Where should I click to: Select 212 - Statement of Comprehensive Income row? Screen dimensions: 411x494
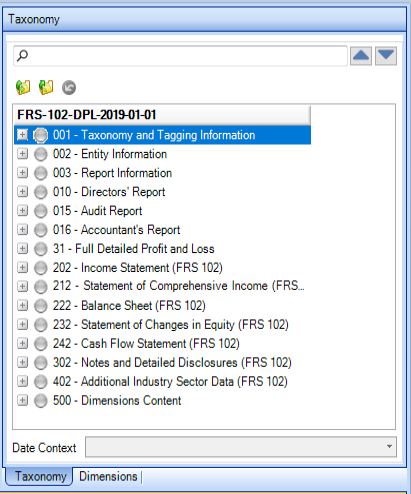pyautogui.click(x=179, y=286)
